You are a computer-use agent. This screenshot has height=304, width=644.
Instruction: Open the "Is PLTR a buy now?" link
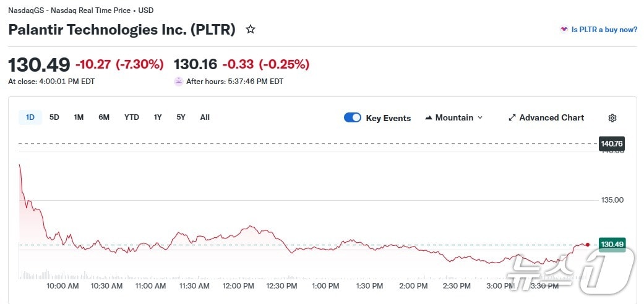coord(604,30)
